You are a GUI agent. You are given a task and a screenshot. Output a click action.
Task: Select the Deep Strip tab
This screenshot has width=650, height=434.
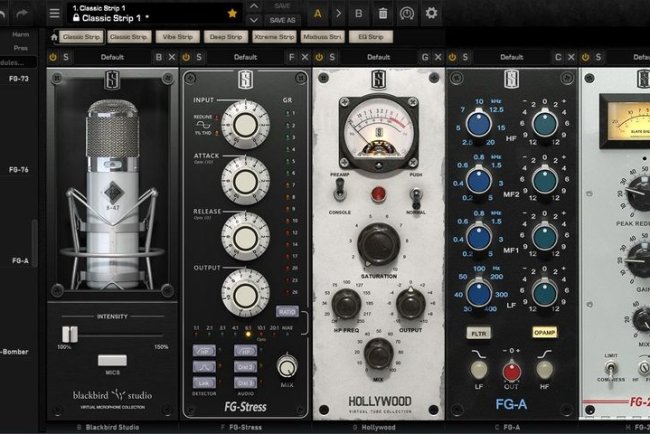(226, 37)
